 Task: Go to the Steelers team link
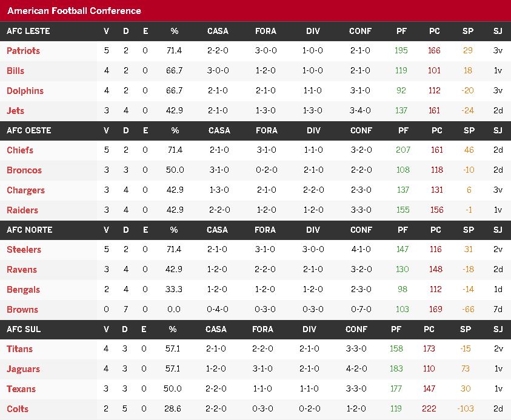24,250
